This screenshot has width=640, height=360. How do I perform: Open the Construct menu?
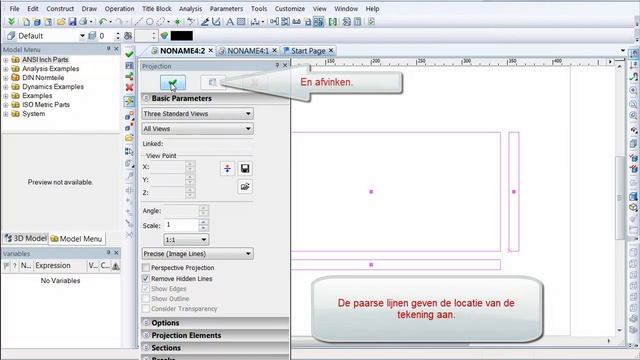coord(60,9)
